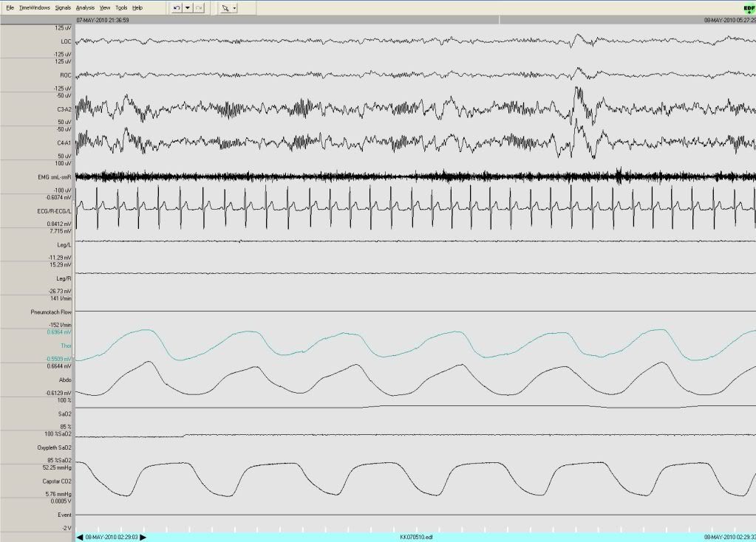Click the 07-MAY-2010 21:36:59 start timestamp

pyautogui.click(x=103, y=20)
